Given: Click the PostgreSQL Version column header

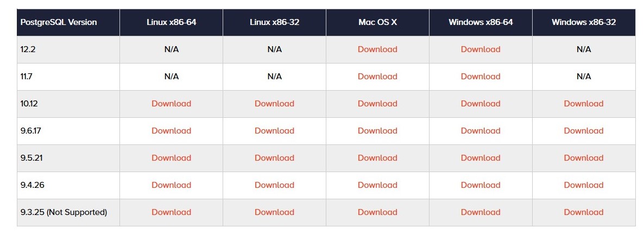Looking at the screenshot, I should pos(59,22).
